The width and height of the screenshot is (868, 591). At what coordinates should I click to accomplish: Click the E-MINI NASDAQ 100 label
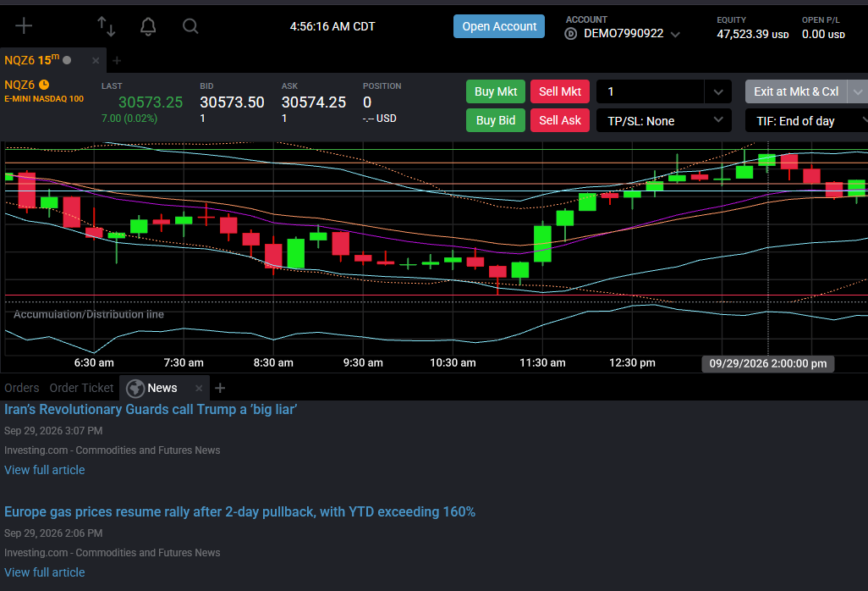point(44,99)
